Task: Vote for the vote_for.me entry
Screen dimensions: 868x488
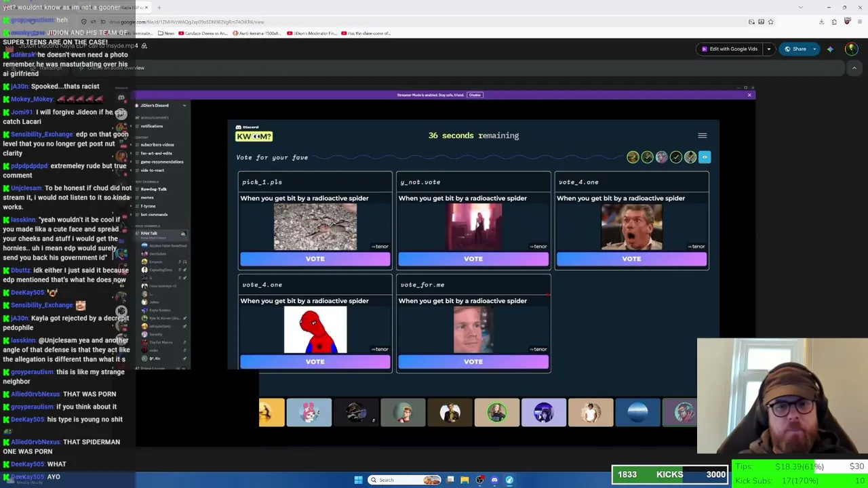Action: point(473,362)
